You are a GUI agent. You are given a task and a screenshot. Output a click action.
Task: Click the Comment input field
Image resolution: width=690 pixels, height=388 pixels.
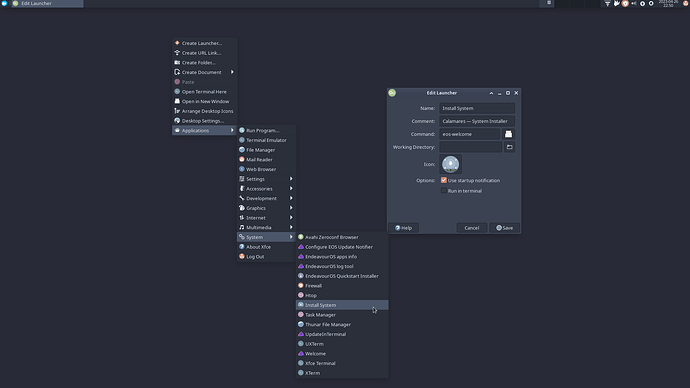click(x=477, y=121)
